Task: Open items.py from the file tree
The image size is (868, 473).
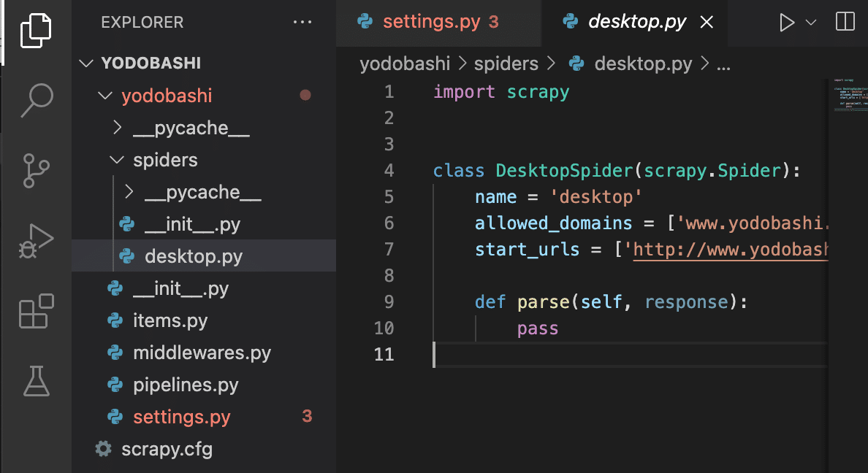Action: [x=170, y=320]
